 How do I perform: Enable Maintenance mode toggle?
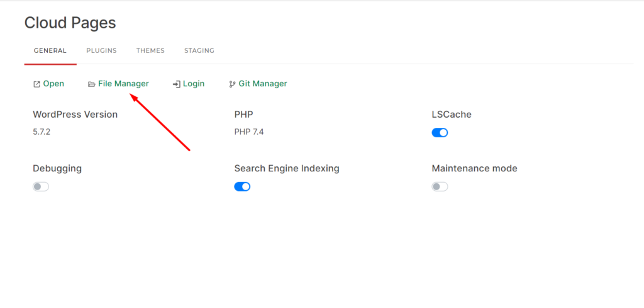point(440,186)
